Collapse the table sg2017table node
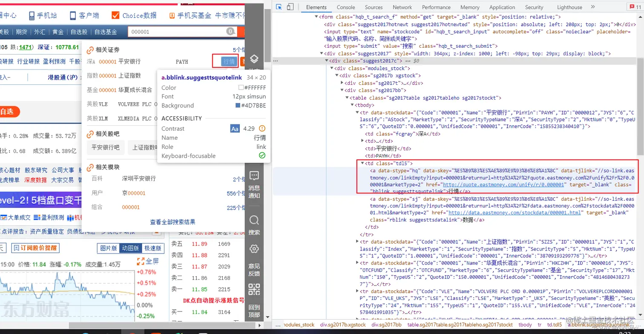The image size is (644, 334). 347,98
